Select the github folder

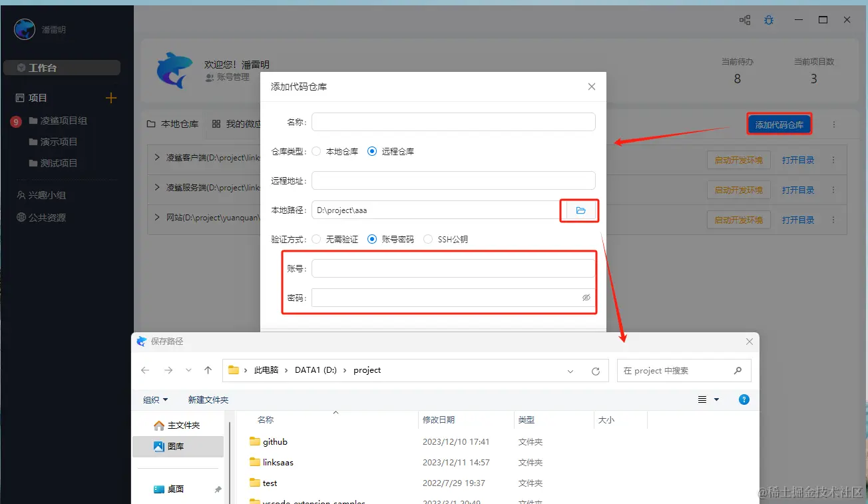(268, 441)
